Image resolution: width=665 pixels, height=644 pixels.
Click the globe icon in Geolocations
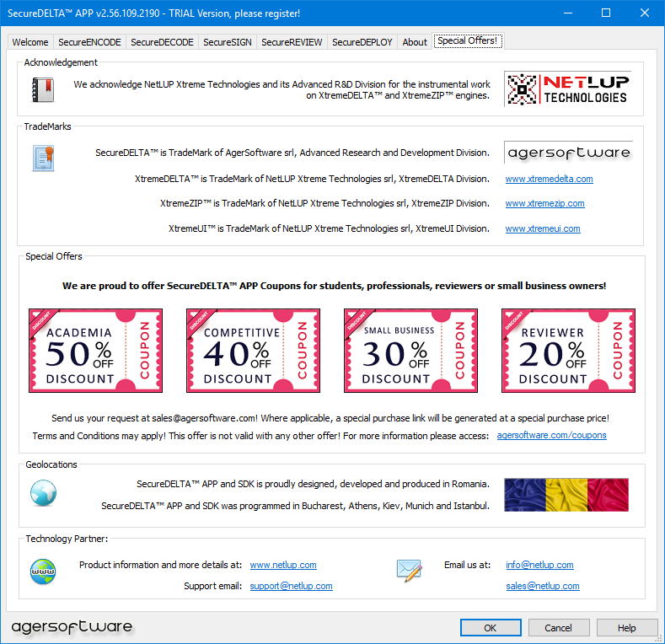(x=43, y=493)
